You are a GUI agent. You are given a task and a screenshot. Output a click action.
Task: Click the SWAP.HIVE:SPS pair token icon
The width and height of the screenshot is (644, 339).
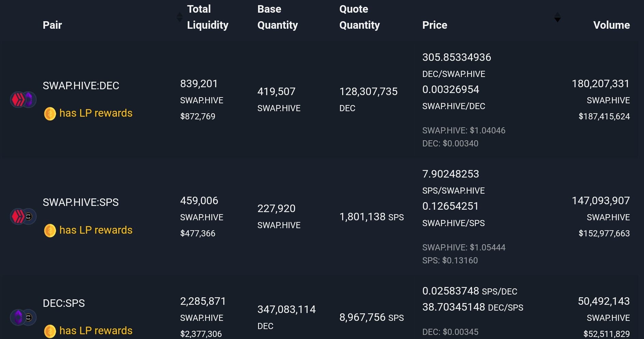pyautogui.click(x=23, y=216)
